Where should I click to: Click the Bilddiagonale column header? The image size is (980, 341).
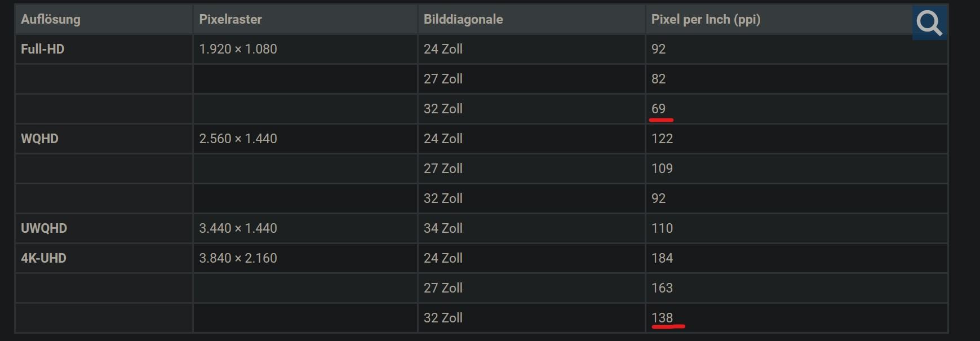pos(463,20)
